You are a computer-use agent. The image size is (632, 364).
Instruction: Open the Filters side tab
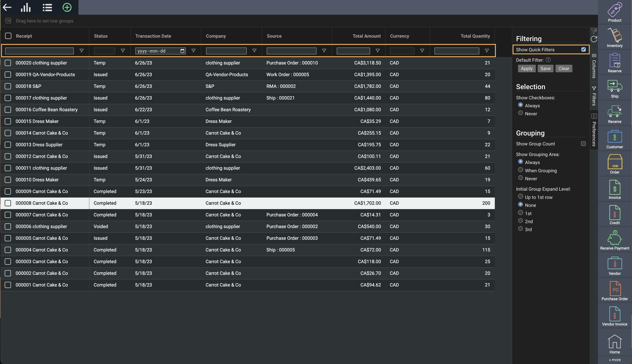pos(594,96)
